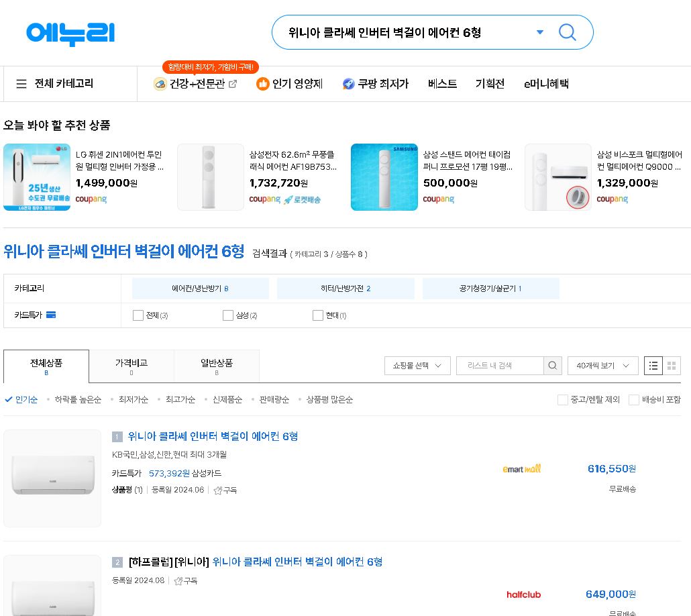This screenshot has height=616, width=691.
Task: Sort by 최저가순
Action: [x=133, y=399]
